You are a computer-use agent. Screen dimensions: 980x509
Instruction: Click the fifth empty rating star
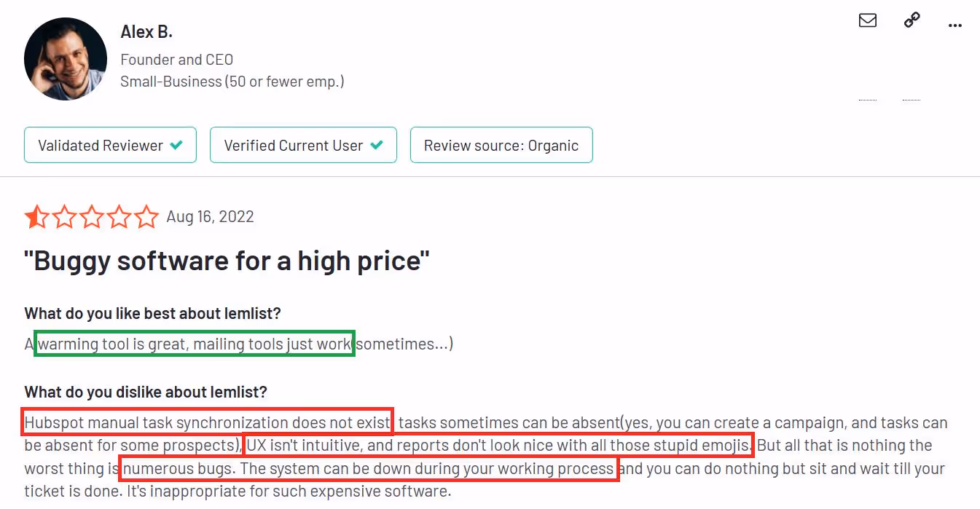point(145,216)
